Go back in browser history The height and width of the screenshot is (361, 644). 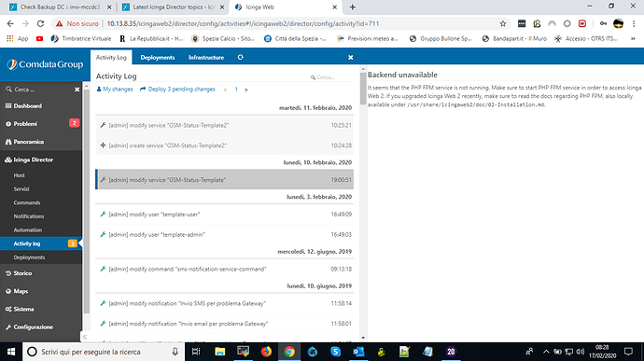tap(10, 24)
